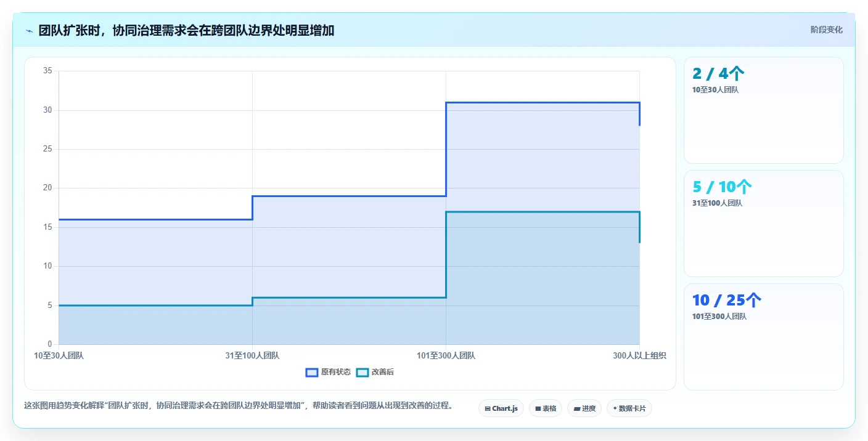
Task: Click the 30 y-axis value
Action: (x=47, y=110)
